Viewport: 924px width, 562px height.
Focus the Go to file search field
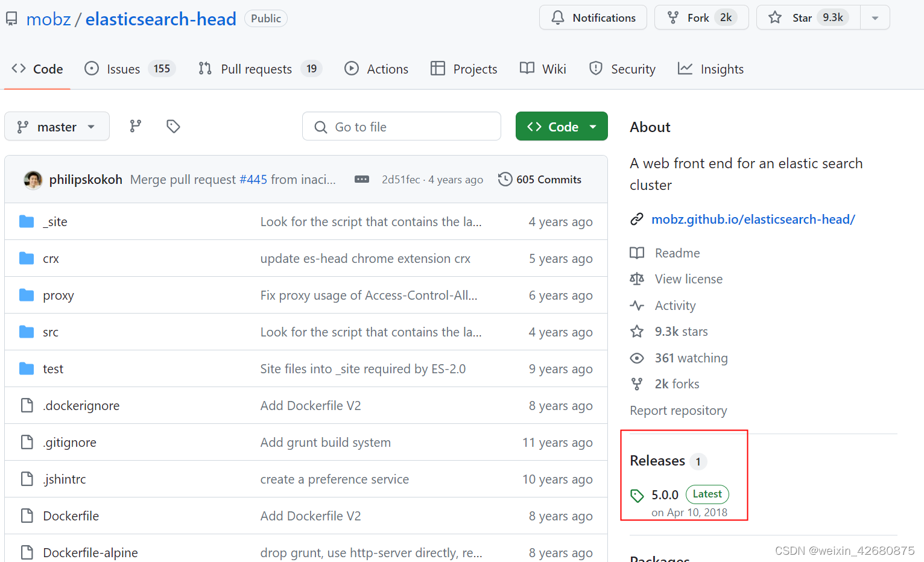click(402, 126)
